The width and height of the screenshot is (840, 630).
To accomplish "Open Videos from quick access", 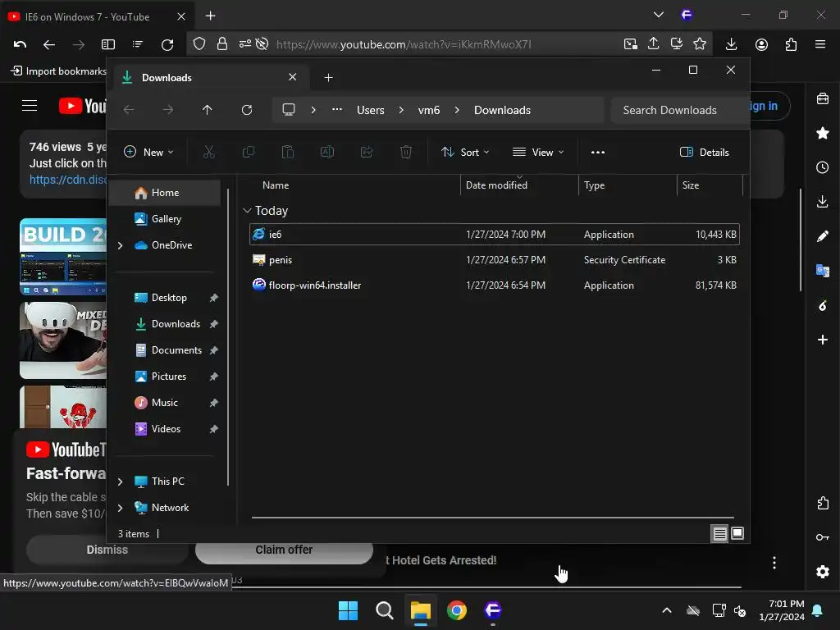I will [x=164, y=429].
